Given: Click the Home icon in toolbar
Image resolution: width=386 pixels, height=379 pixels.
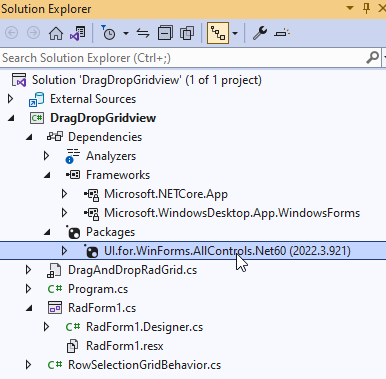Looking at the screenshot, I should [56, 33].
